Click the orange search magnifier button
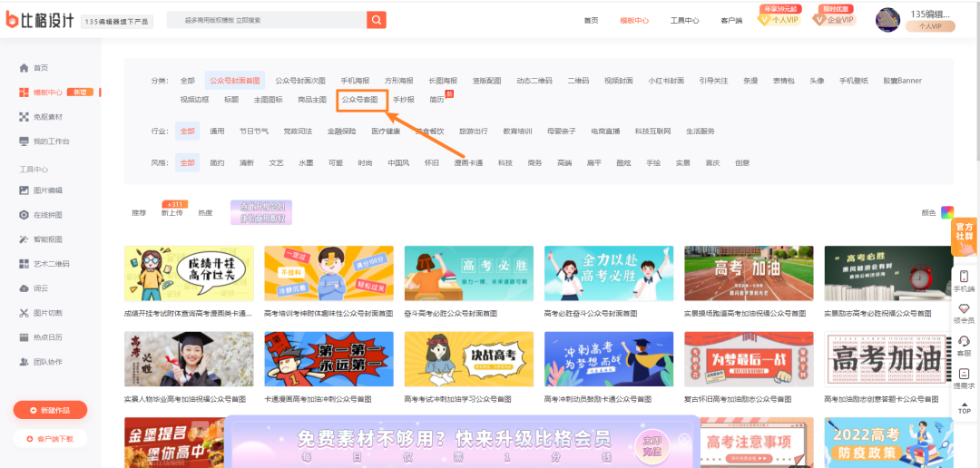 click(376, 20)
